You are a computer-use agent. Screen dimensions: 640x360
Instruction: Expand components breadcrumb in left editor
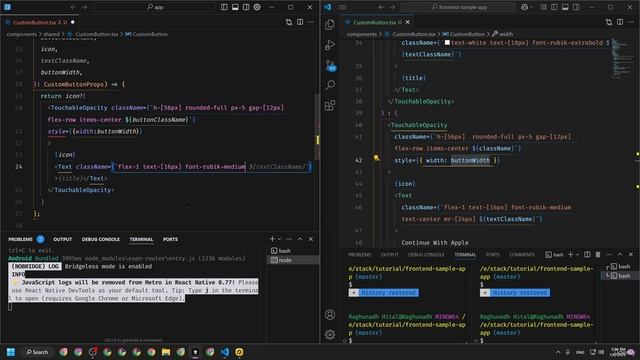pos(21,34)
